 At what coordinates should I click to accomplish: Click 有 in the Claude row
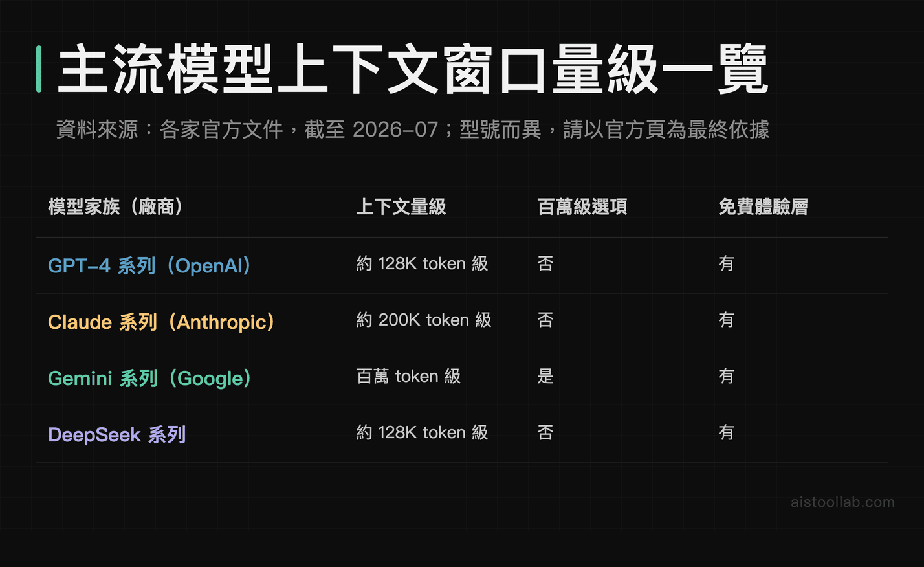tap(727, 320)
